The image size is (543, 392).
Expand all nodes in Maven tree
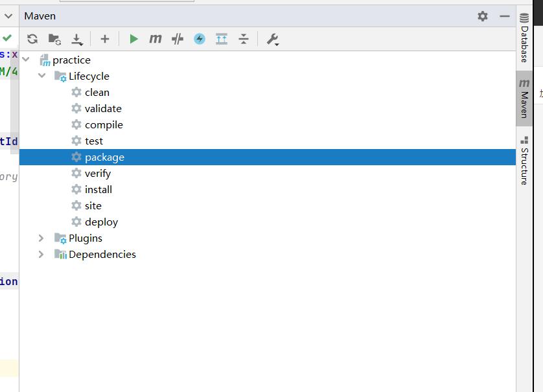(222, 39)
